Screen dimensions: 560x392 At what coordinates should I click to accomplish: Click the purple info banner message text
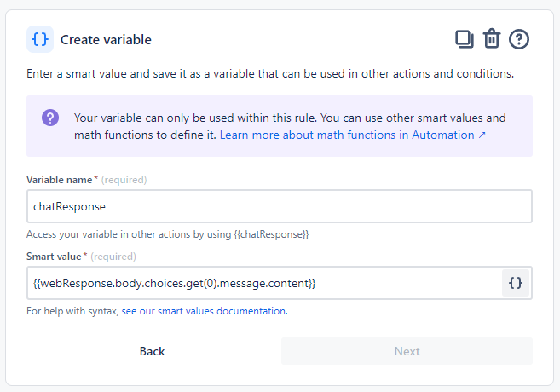point(290,118)
